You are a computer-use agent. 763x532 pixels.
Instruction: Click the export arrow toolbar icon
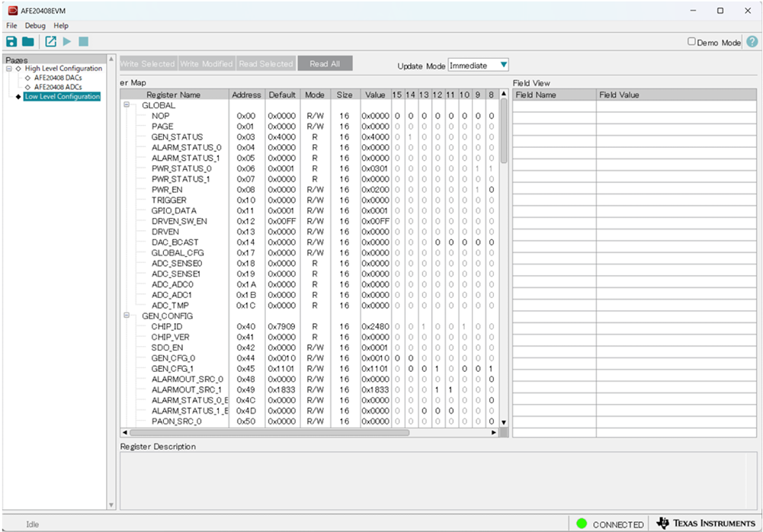[50, 42]
